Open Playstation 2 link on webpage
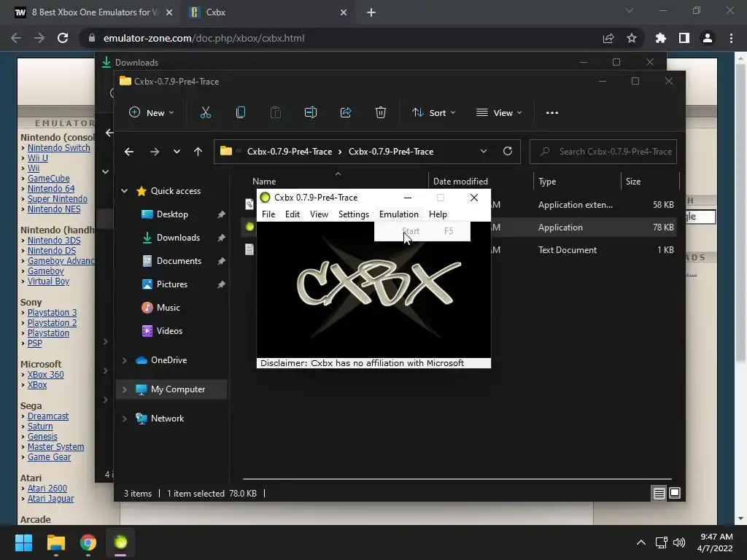Viewport: 747px width, 560px height. pyautogui.click(x=52, y=323)
